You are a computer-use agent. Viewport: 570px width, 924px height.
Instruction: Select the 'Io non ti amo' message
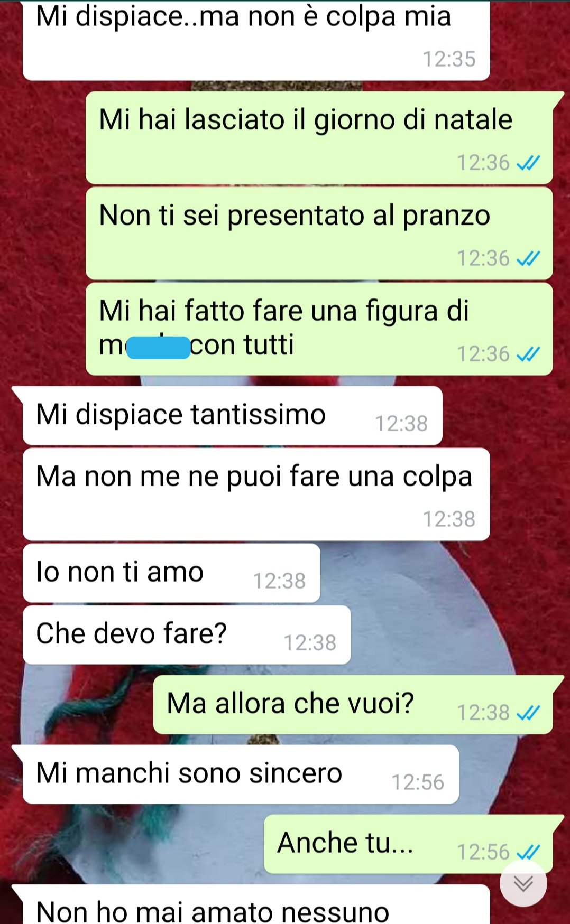click(x=171, y=573)
